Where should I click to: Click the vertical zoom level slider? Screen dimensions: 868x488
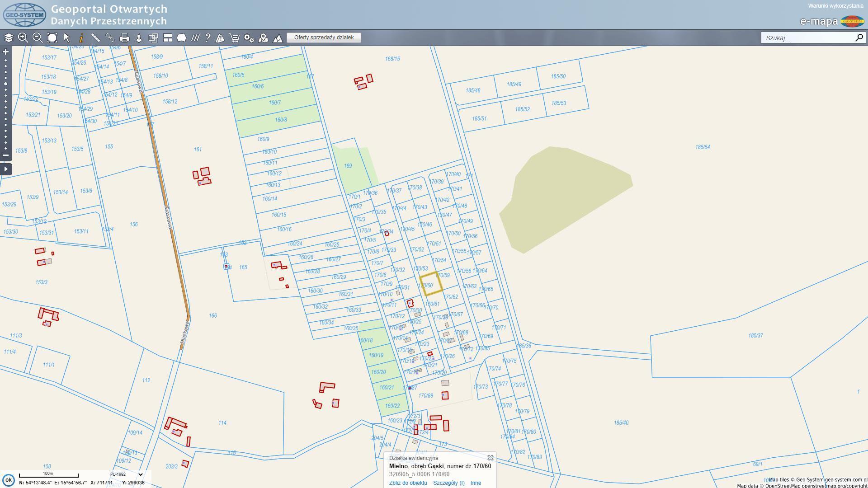coord(6,104)
